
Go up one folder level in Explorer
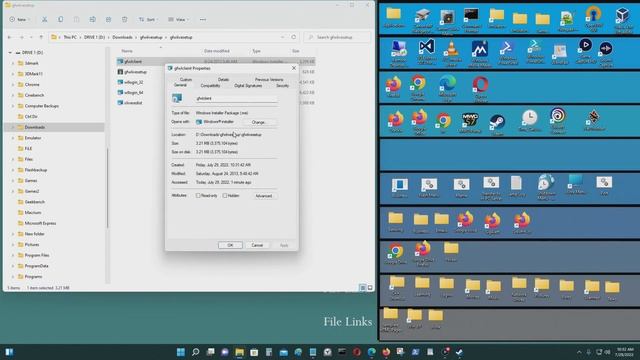[x=41, y=37]
